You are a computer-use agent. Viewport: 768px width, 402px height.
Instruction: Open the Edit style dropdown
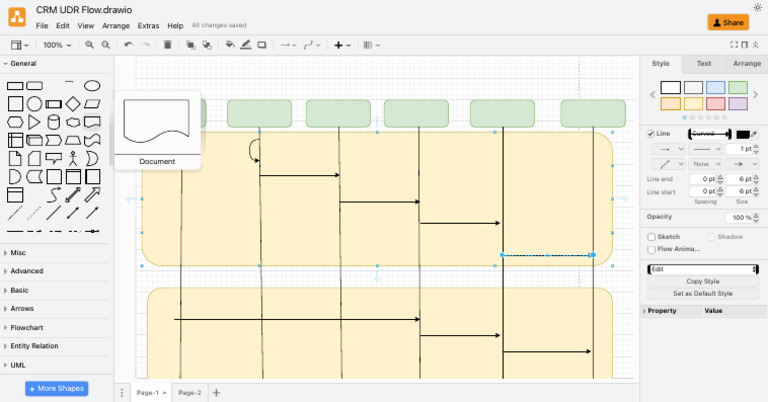pos(703,269)
